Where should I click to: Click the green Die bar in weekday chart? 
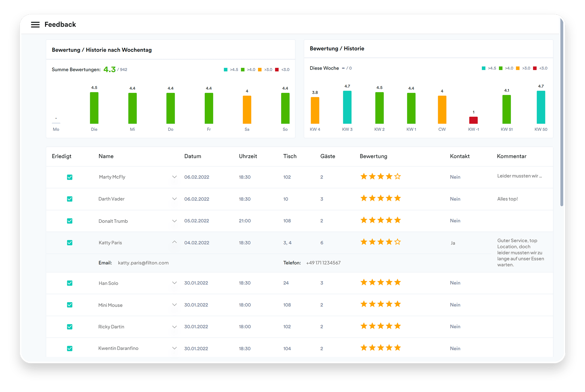pos(94,108)
